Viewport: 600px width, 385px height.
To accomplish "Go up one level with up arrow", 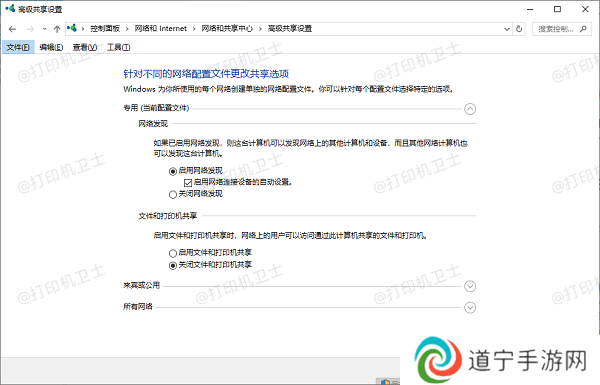I will (57, 29).
